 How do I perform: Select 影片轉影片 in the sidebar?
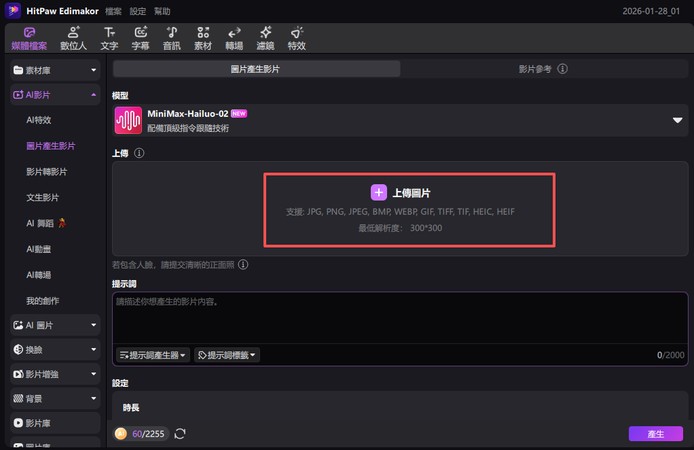coord(46,172)
